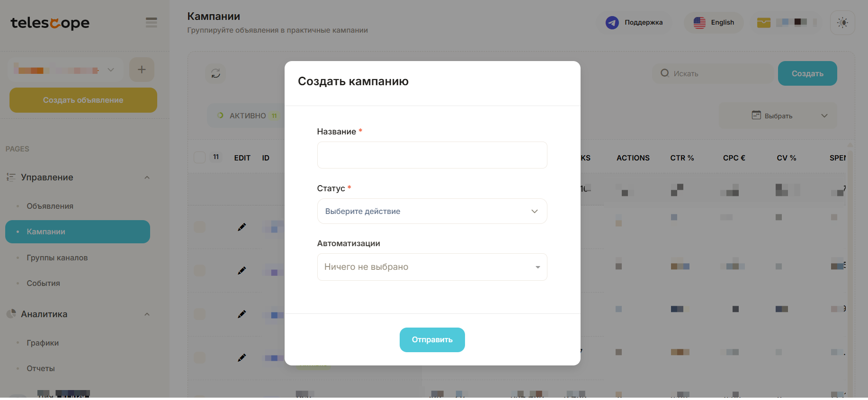Collapse the Управление sidebar section
The image size is (868, 400).
[147, 178]
